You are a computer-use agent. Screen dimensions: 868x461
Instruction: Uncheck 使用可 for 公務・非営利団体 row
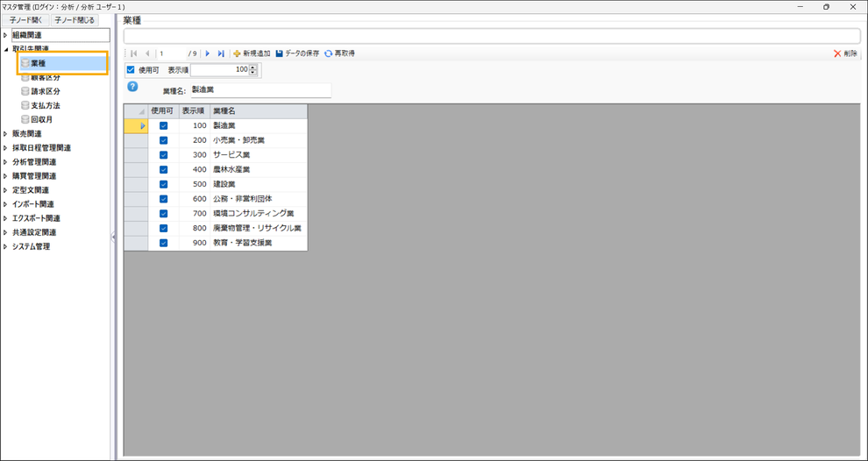coord(163,199)
